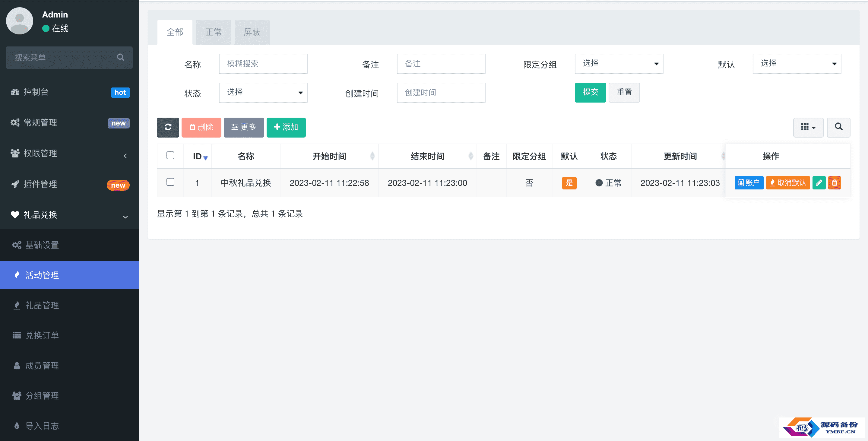
Task: Focus the 备注 input field
Action: pyautogui.click(x=441, y=64)
